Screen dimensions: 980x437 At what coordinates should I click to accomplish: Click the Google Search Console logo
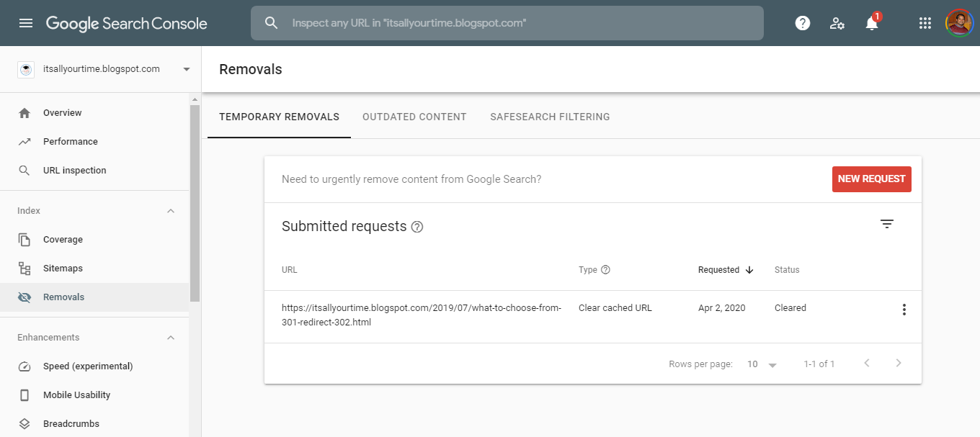[127, 23]
